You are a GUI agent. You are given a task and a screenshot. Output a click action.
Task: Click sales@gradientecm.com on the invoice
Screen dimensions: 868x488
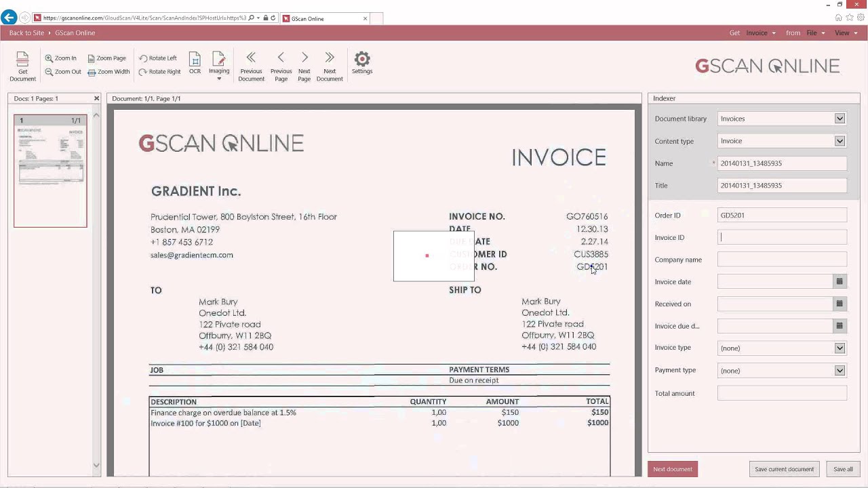coord(192,255)
